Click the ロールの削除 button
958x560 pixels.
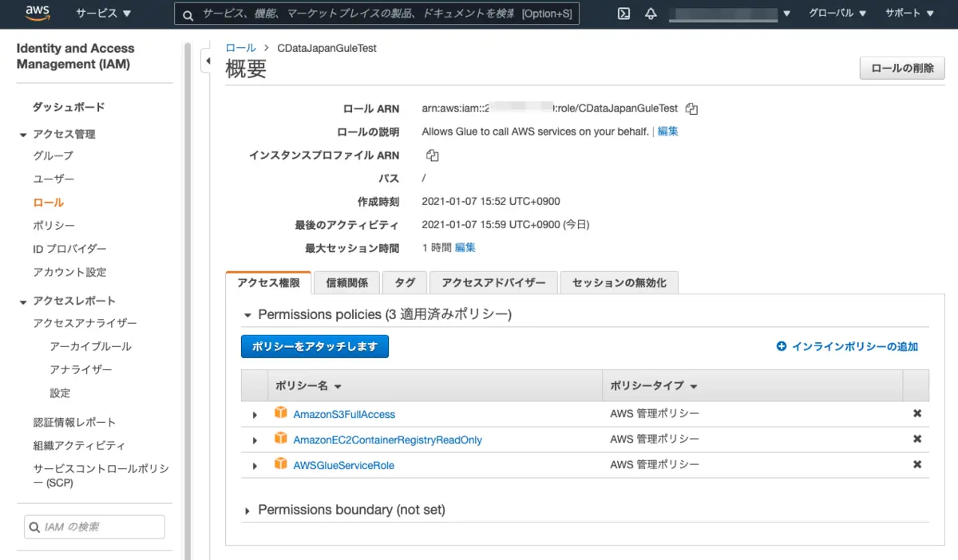902,68
